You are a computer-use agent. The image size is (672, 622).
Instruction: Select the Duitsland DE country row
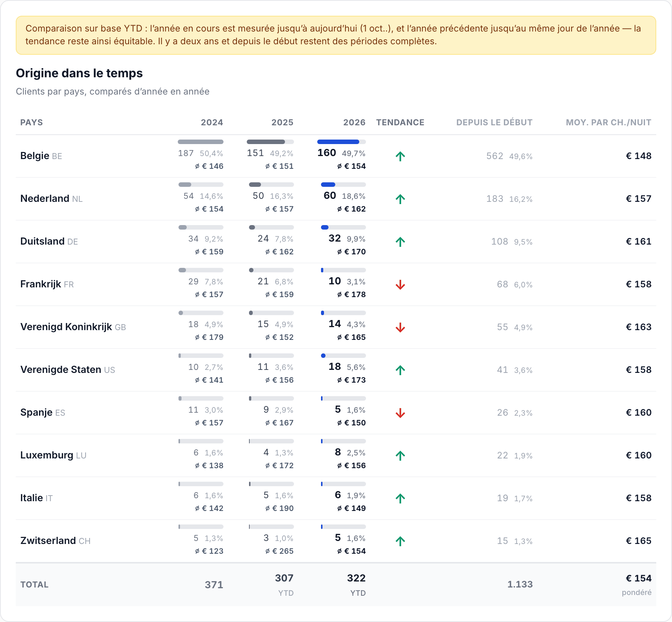[336, 242]
